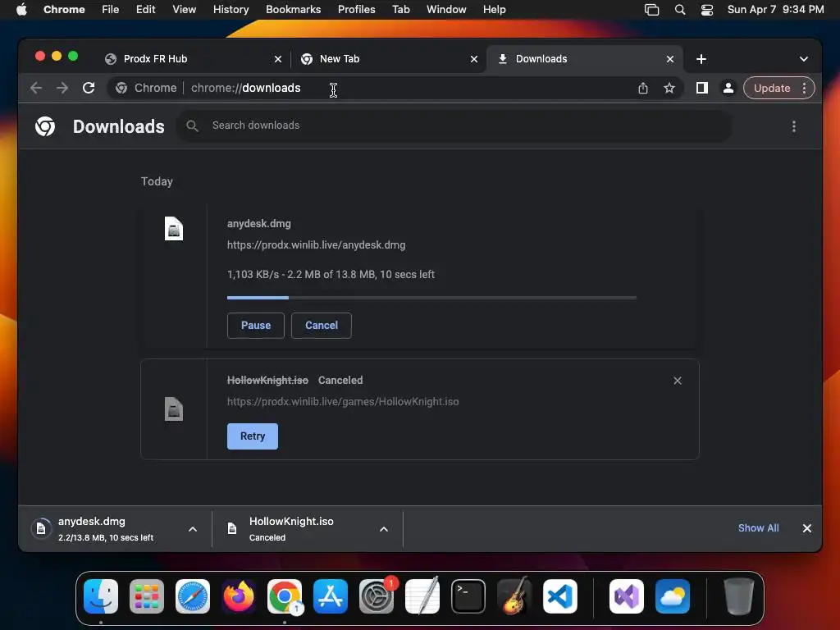Open Finder from the Dock
The height and width of the screenshot is (630, 840).
tap(101, 596)
